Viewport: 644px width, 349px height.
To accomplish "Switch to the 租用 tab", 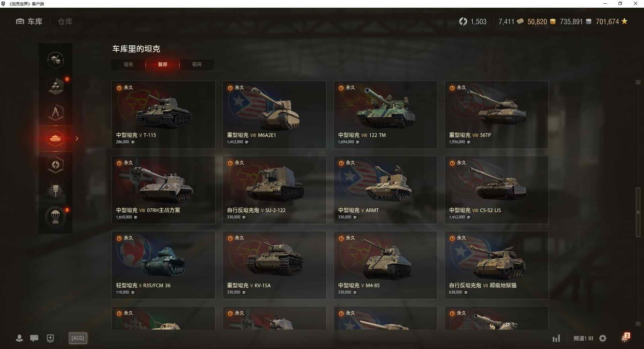I will [x=197, y=64].
